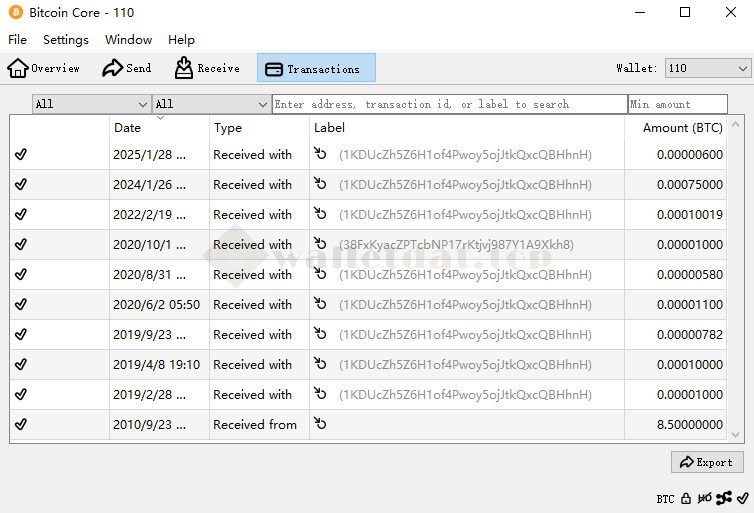Switch to the Receive page
Image resolution: width=754 pixels, height=513 pixels.
coord(207,68)
